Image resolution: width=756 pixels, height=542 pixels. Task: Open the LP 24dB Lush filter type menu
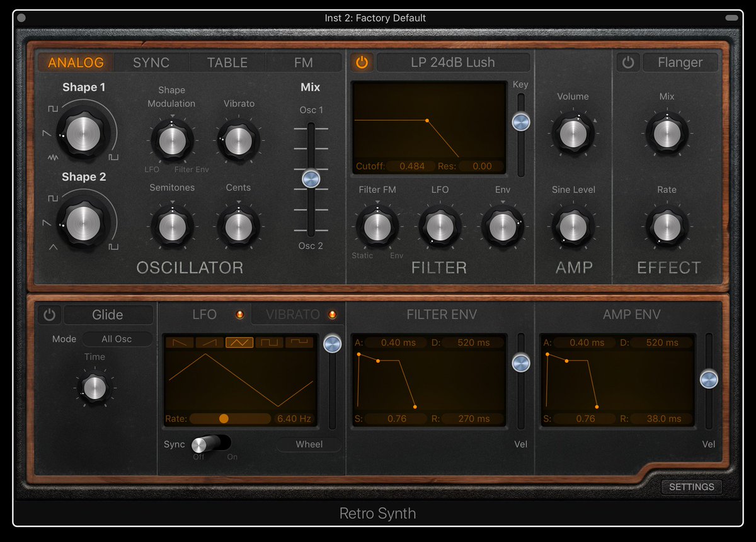point(453,62)
